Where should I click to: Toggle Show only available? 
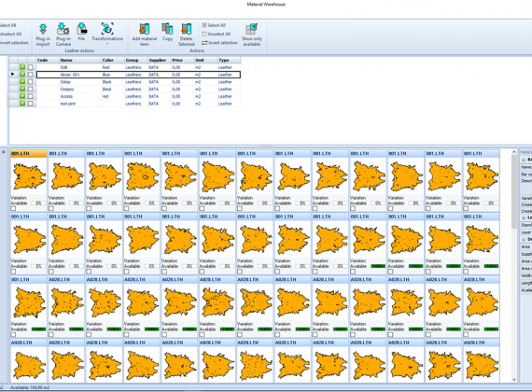(x=252, y=35)
